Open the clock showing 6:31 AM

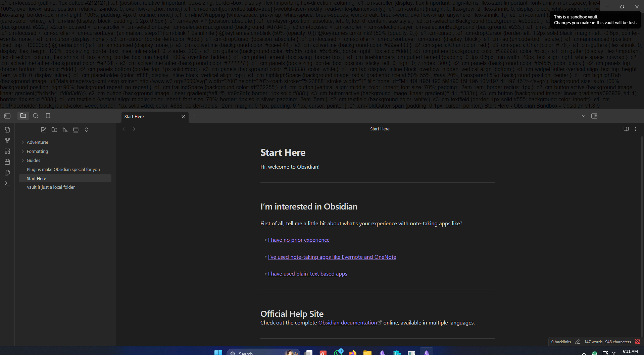(x=630, y=352)
